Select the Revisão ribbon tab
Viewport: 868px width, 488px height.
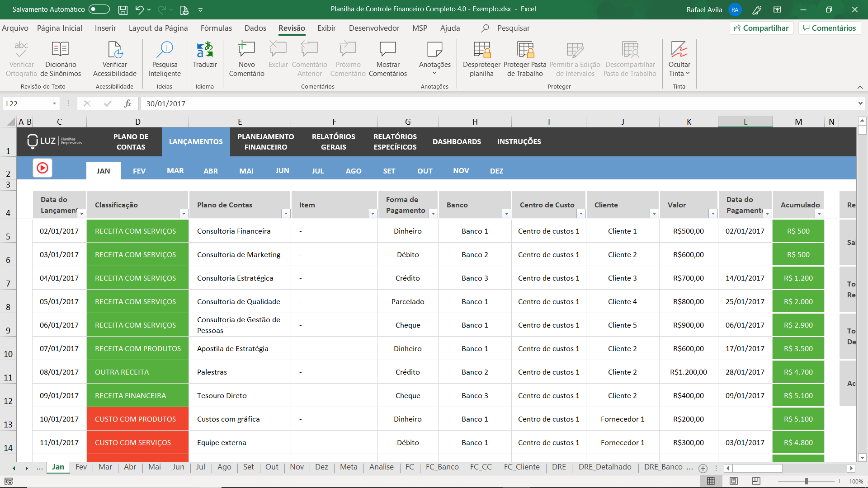(x=292, y=28)
